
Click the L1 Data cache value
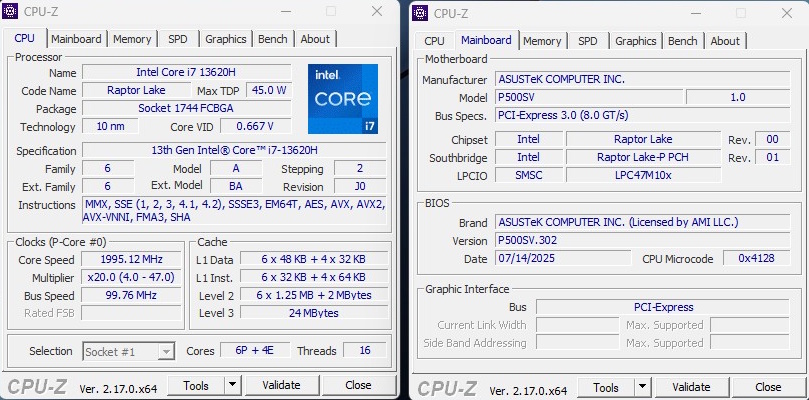(x=314, y=259)
